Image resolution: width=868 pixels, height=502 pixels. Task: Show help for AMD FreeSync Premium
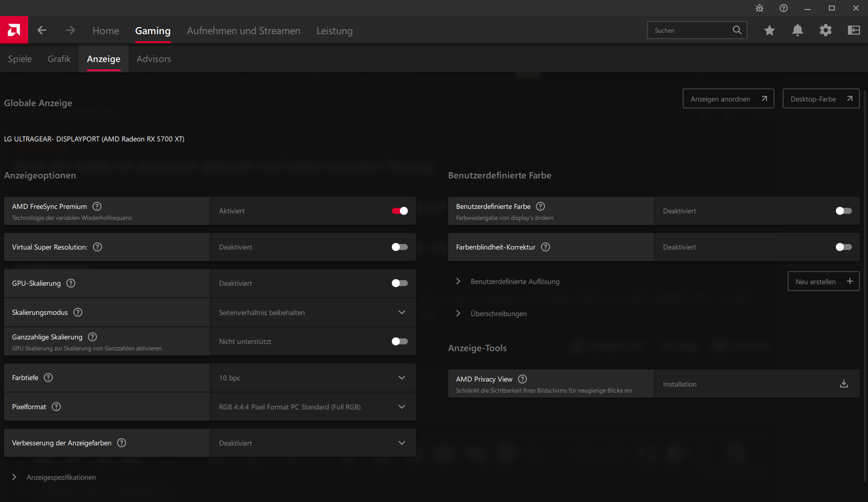pos(97,206)
